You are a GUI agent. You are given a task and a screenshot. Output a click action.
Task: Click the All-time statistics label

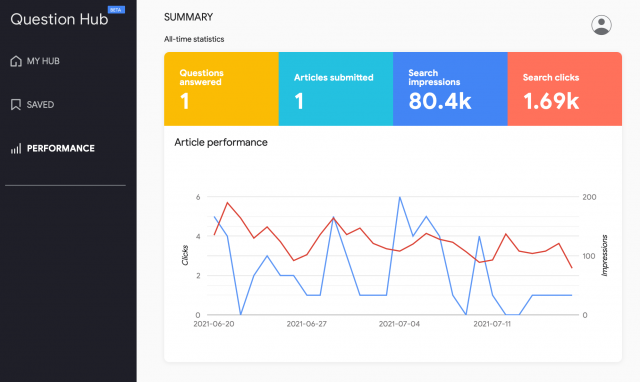(194, 39)
